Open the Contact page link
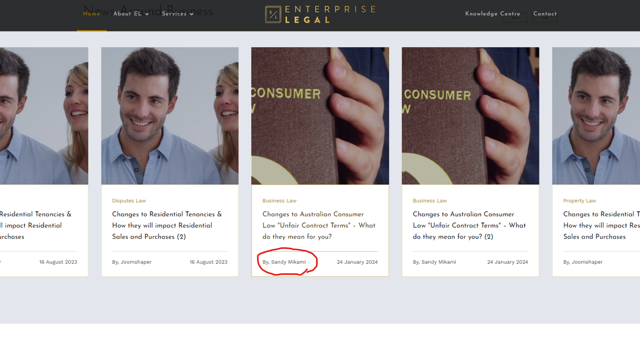This screenshot has height=364, width=640. pyautogui.click(x=545, y=14)
